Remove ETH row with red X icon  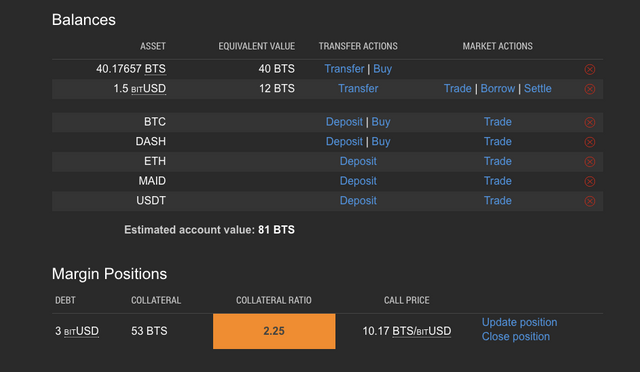(x=589, y=162)
